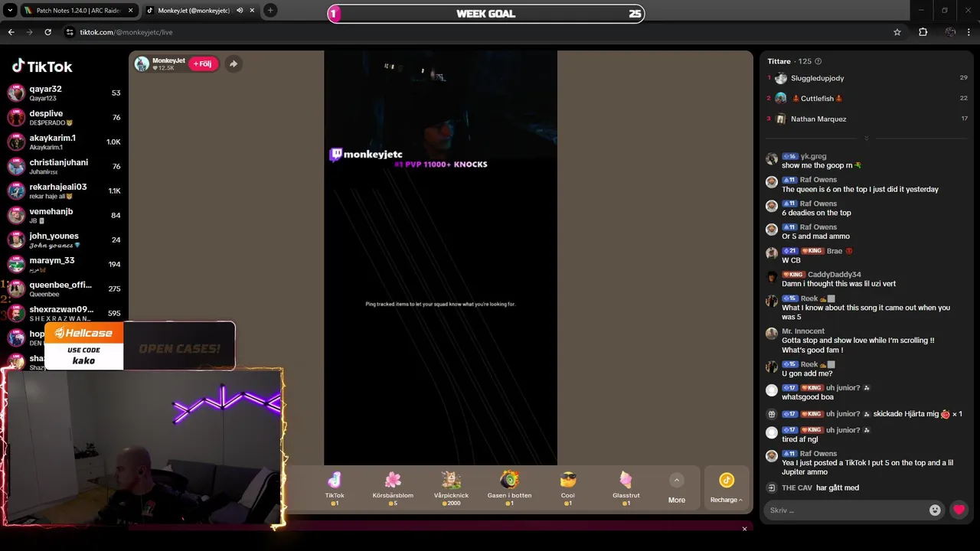Image resolution: width=980 pixels, height=551 pixels.
Task: Send the Gasen i botten gift
Action: pyautogui.click(x=509, y=487)
